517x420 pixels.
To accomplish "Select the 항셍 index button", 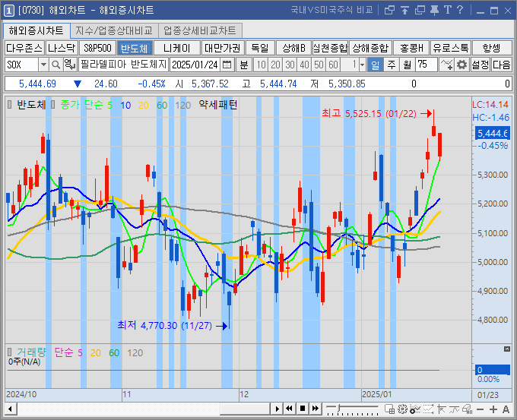I will 492,48.
